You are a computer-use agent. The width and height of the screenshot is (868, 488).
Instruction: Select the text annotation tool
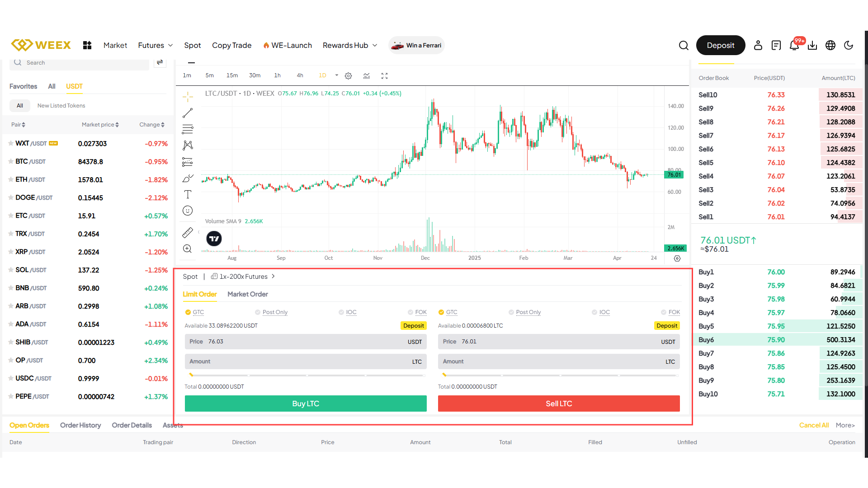coord(188,194)
